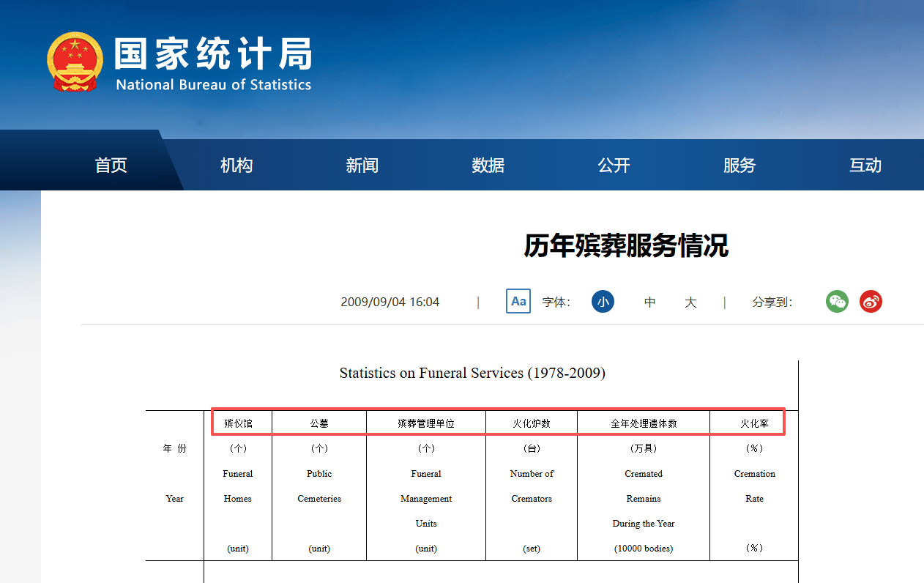Screen dimensions: 924x583
Task: Select the 小 small font size
Action: pos(603,301)
